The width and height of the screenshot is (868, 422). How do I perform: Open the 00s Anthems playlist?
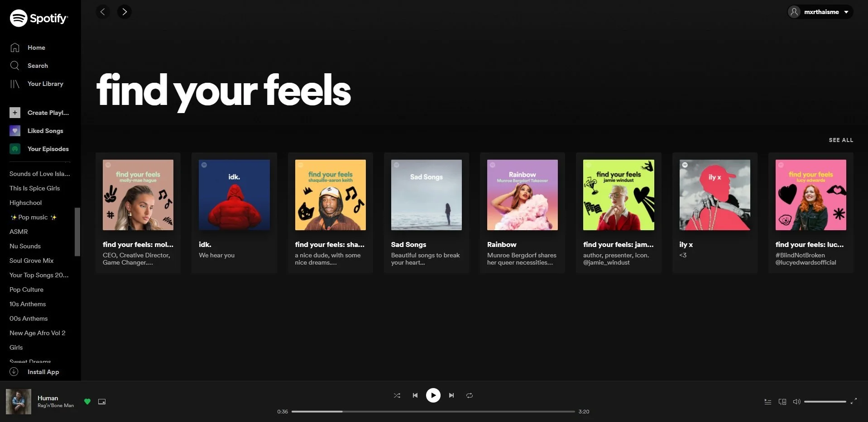coord(29,318)
